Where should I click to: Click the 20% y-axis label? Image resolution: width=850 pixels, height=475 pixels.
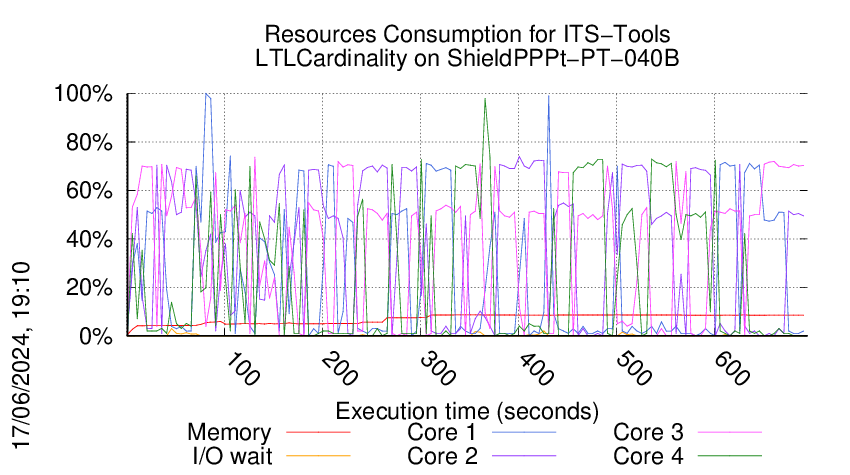[x=89, y=287]
